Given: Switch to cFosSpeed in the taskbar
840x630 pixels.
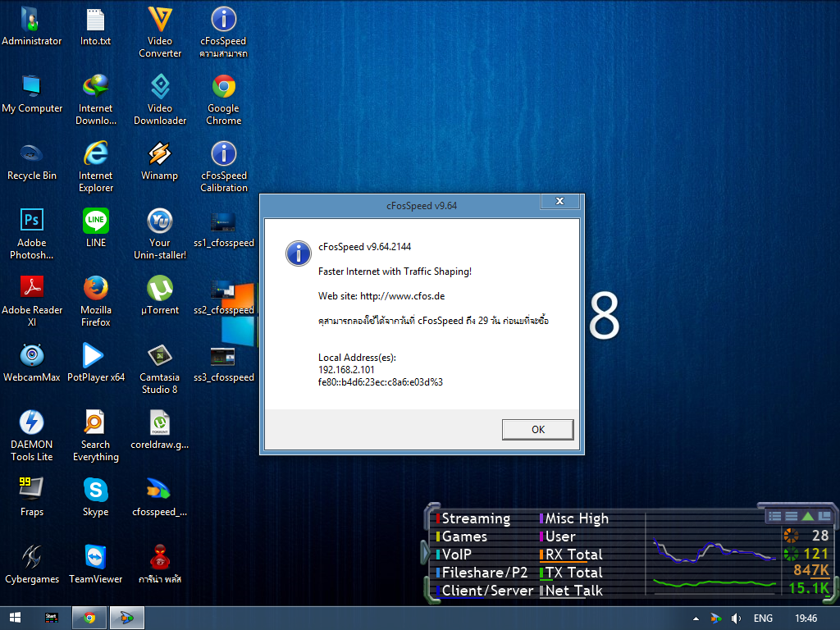Looking at the screenshot, I should (x=127, y=619).
